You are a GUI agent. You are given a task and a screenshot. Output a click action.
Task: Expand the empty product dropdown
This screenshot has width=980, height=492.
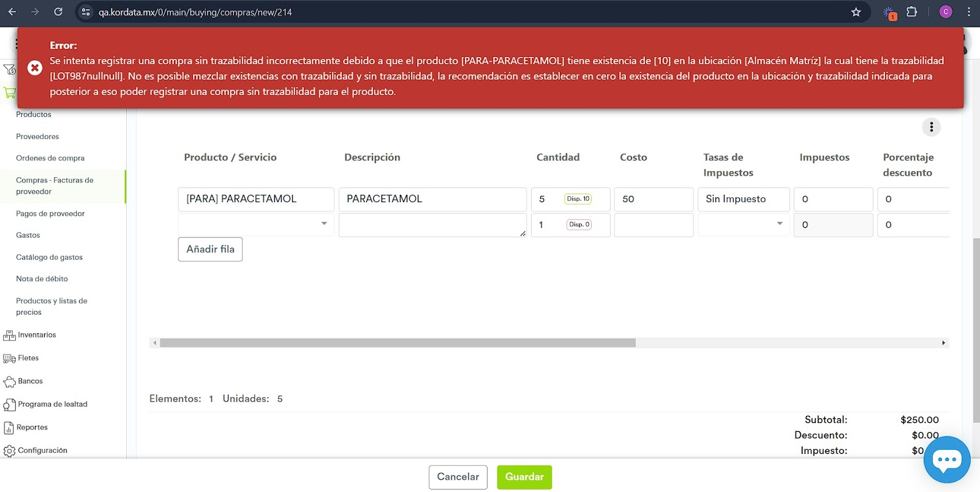pos(323,224)
